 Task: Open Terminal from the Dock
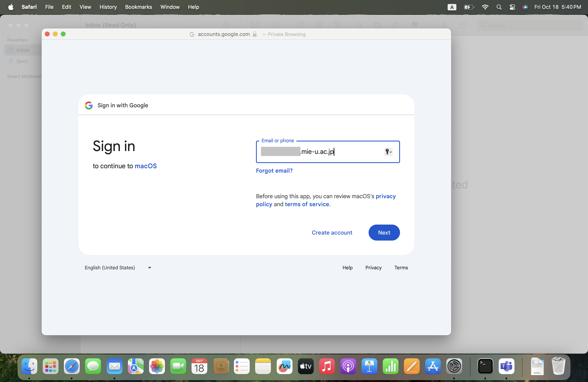point(485,366)
